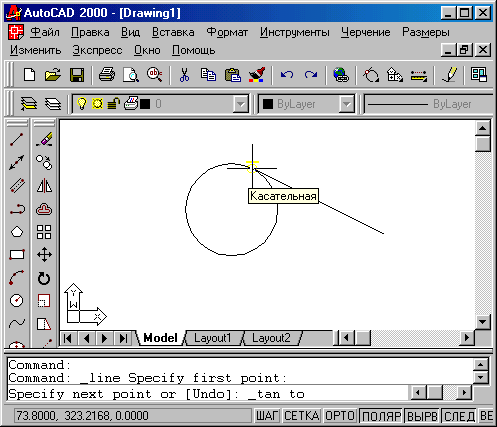Open the Правка menu
Viewport: 497px width, 427px height.
90,32
